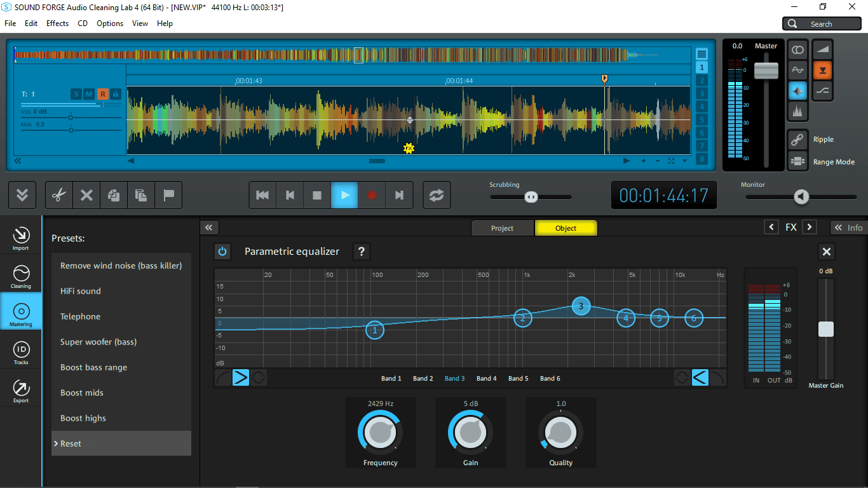Screen dimensions: 868x488
Task: Expand the Info panel
Action: [x=848, y=227]
